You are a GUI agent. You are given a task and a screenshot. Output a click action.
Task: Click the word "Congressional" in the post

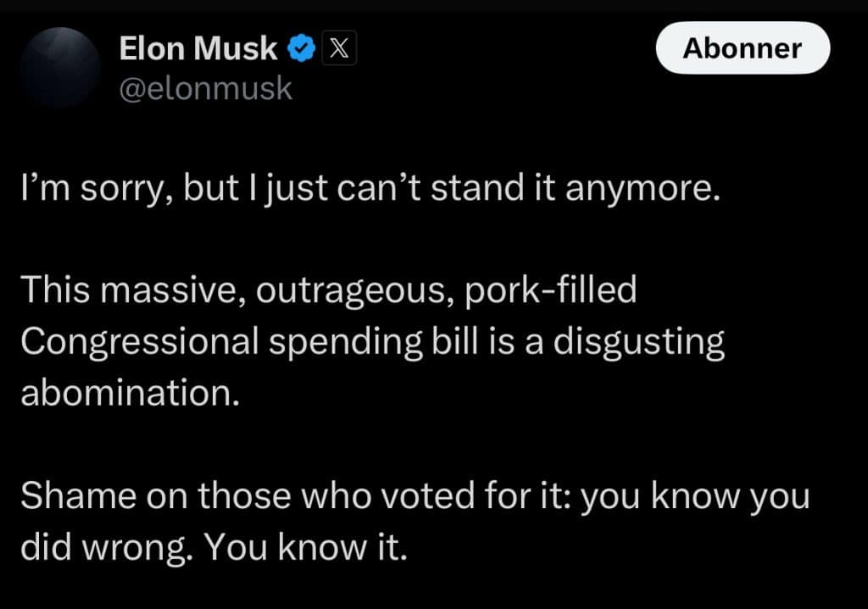point(140,342)
